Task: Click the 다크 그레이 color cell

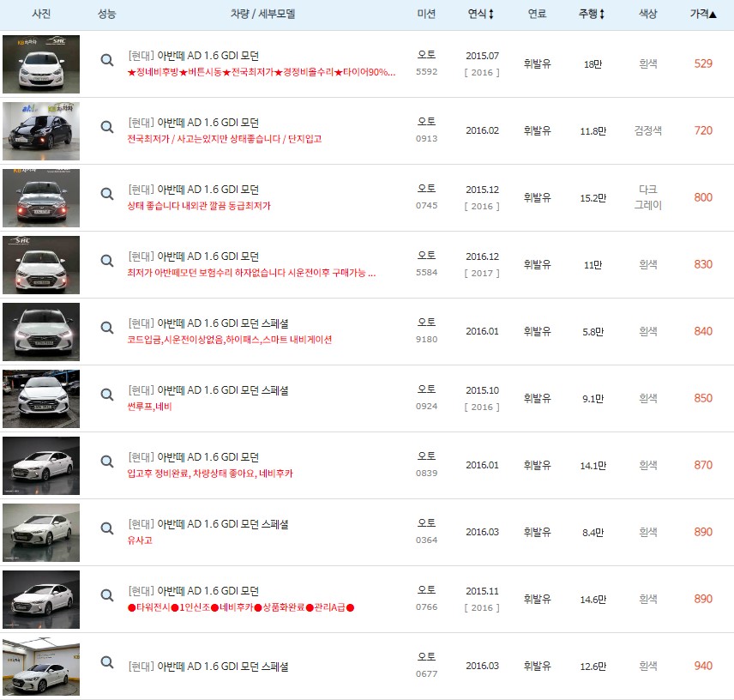Action: [x=648, y=197]
